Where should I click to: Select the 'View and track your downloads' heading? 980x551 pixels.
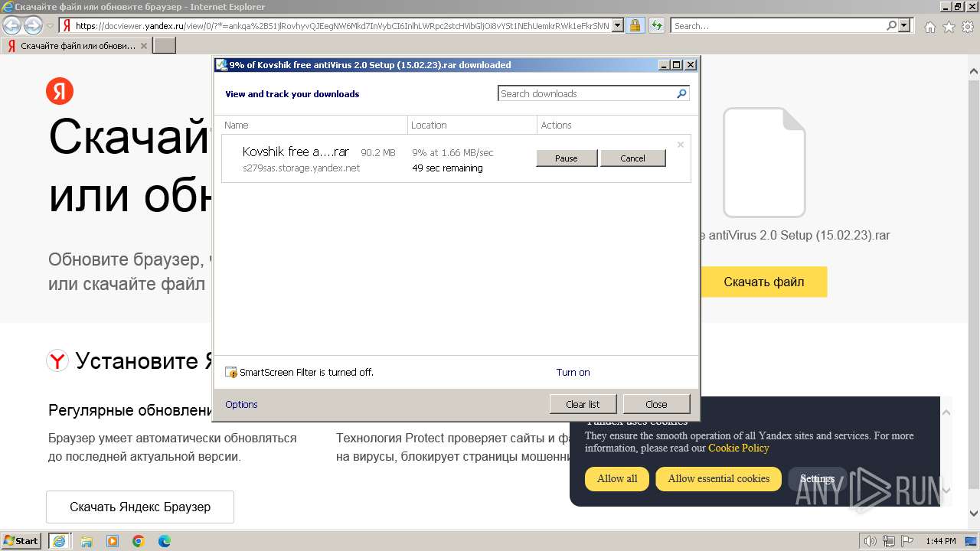click(x=292, y=94)
